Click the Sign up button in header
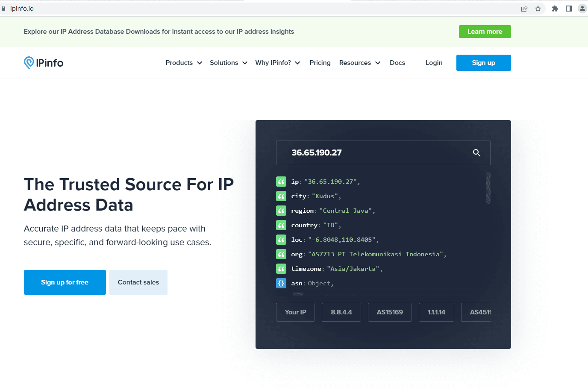The image size is (588, 390). [484, 63]
